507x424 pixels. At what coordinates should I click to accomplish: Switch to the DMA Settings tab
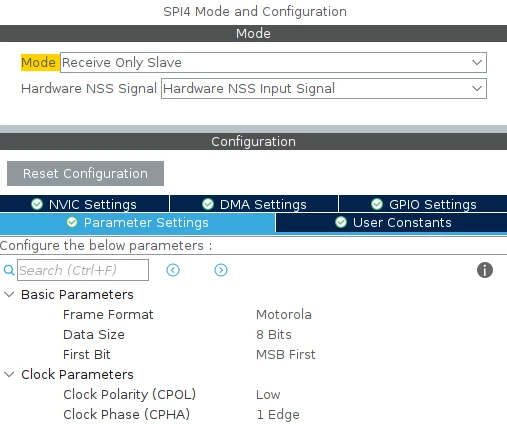[254, 204]
